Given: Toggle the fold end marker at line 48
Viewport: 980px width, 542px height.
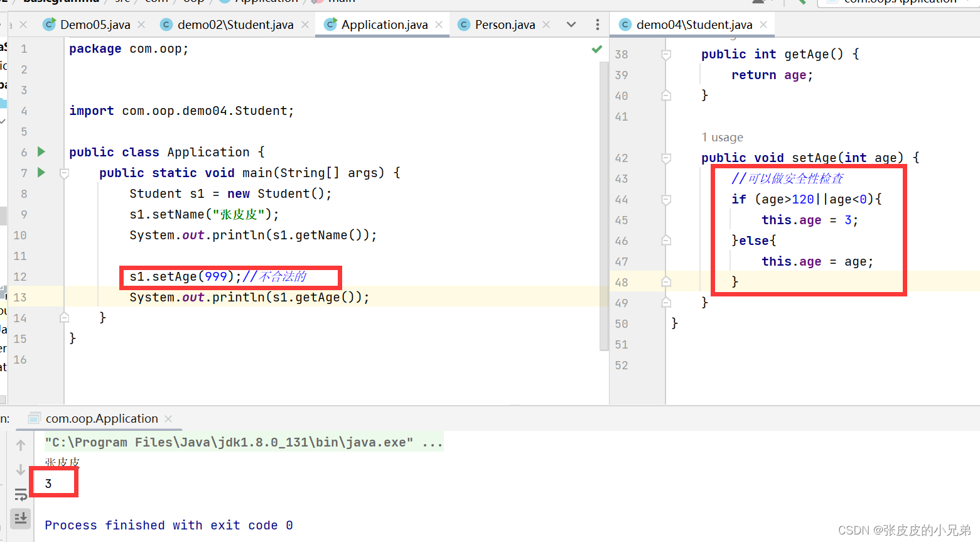Looking at the screenshot, I should tap(666, 282).
